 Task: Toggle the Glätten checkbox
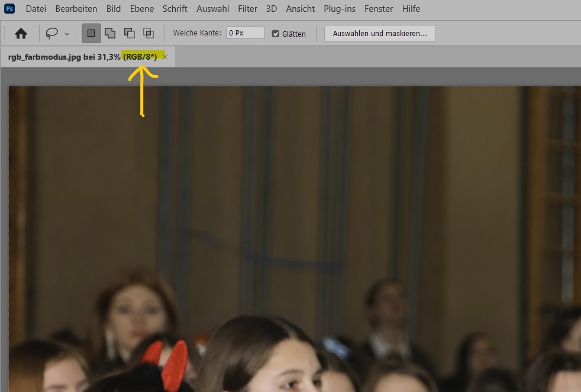click(275, 34)
